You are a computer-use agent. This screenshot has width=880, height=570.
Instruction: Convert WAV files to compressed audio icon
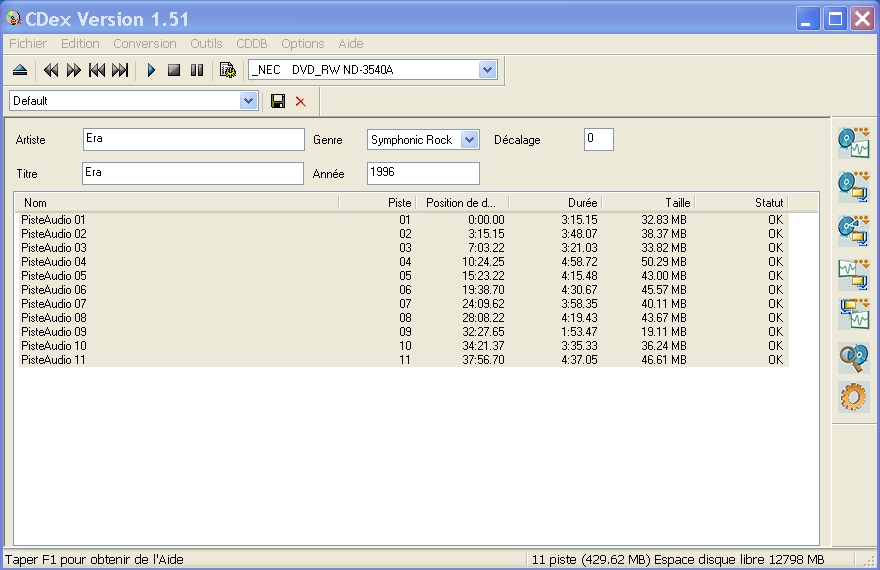coord(854,274)
